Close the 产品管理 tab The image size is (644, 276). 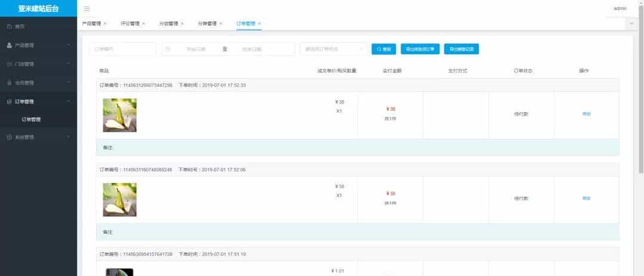(x=105, y=24)
